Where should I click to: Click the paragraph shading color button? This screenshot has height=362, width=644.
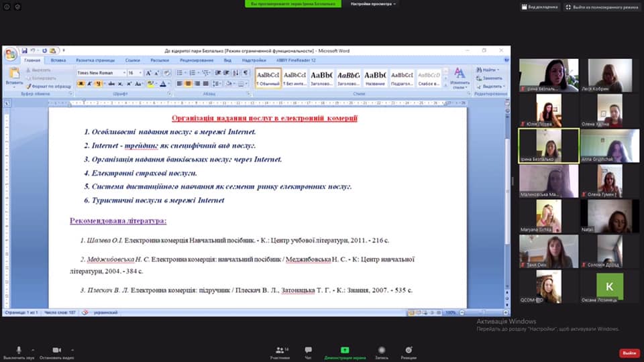click(229, 84)
